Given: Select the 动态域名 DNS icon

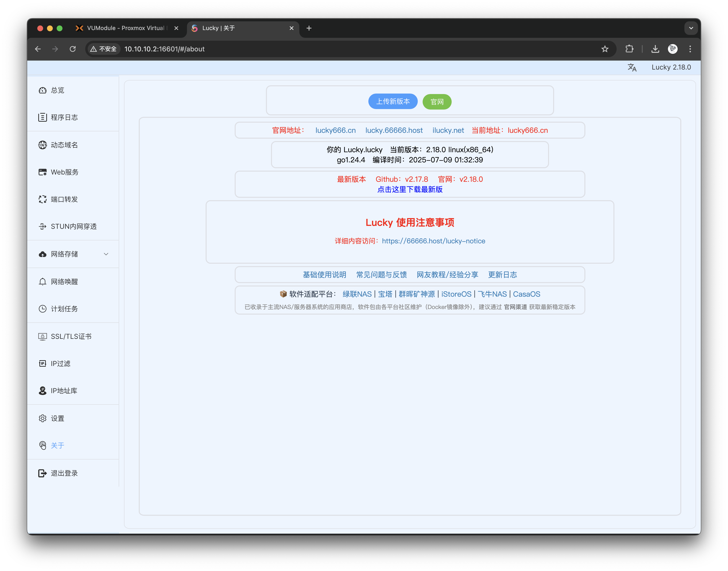Looking at the screenshot, I should click(42, 145).
